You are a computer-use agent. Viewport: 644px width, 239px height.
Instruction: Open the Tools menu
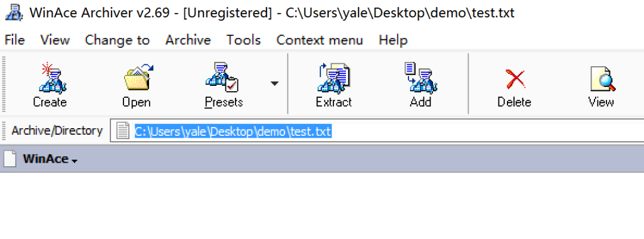pyautogui.click(x=243, y=41)
